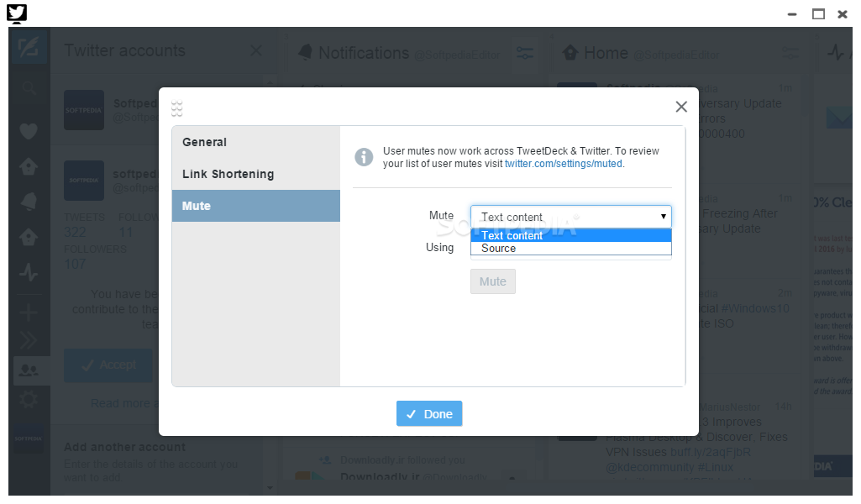Click the lower home icon in sidebar
The image size is (861, 504).
[29, 237]
